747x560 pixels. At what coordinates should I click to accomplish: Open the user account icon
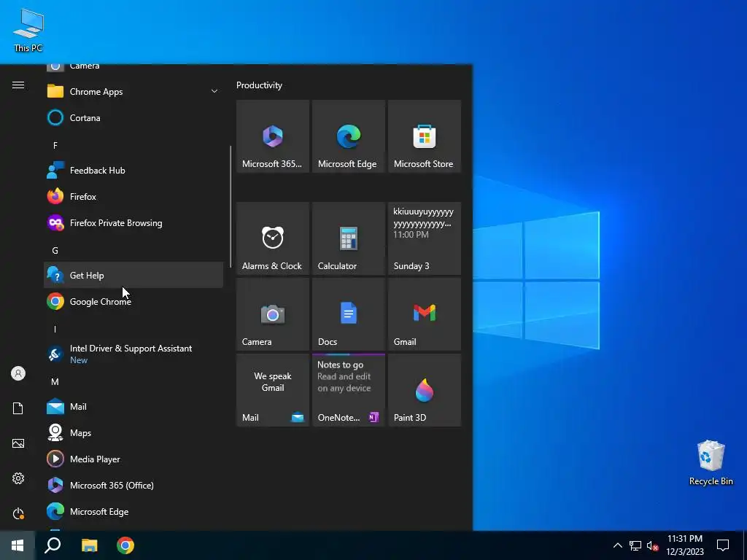point(18,373)
